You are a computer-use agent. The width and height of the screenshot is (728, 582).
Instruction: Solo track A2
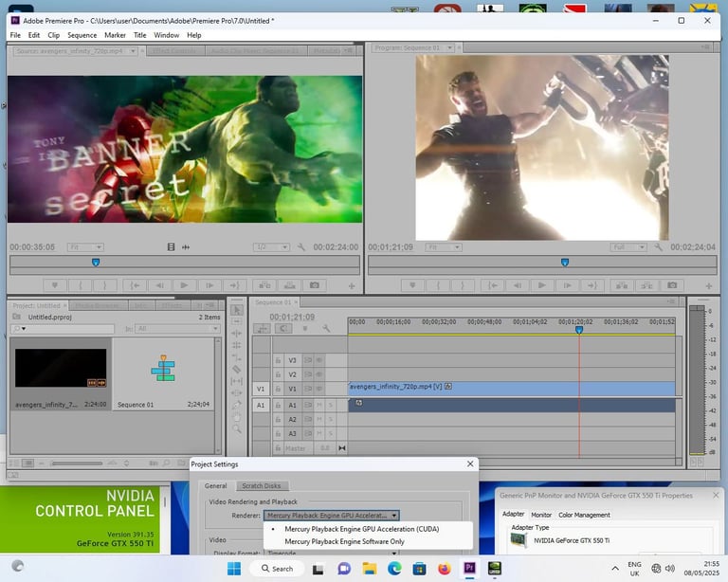coord(331,420)
